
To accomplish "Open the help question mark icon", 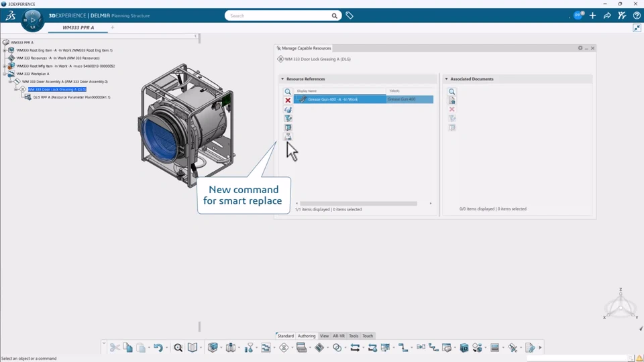I will [637, 15].
